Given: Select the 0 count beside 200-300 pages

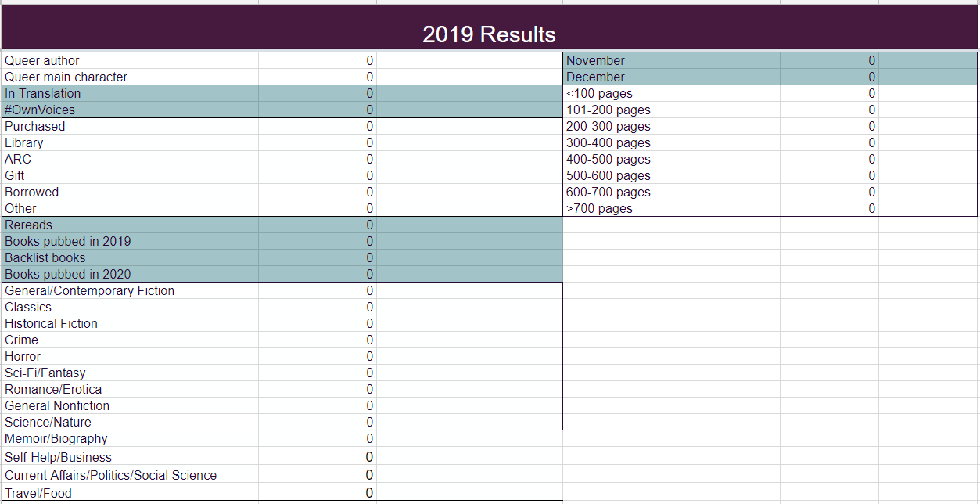Looking at the screenshot, I should point(829,126).
